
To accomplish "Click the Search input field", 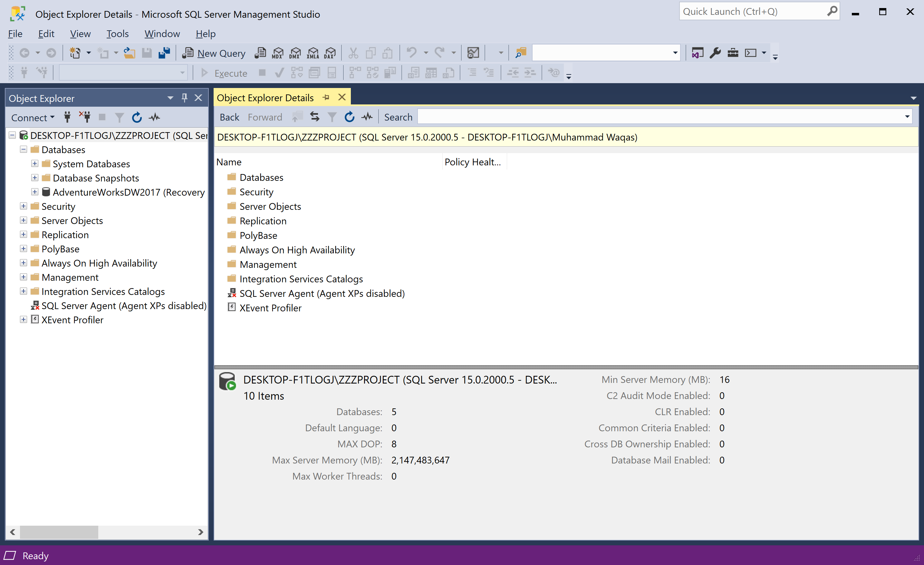I will click(660, 117).
